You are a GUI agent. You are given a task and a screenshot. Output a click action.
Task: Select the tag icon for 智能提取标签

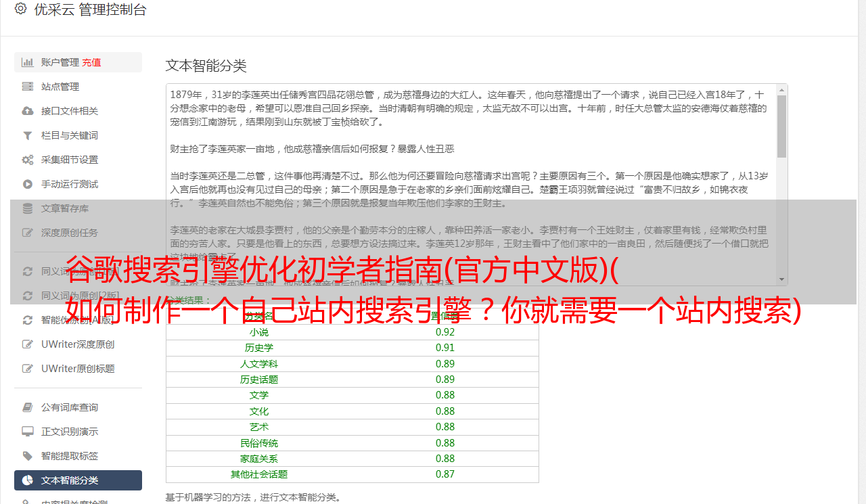[28, 456]
